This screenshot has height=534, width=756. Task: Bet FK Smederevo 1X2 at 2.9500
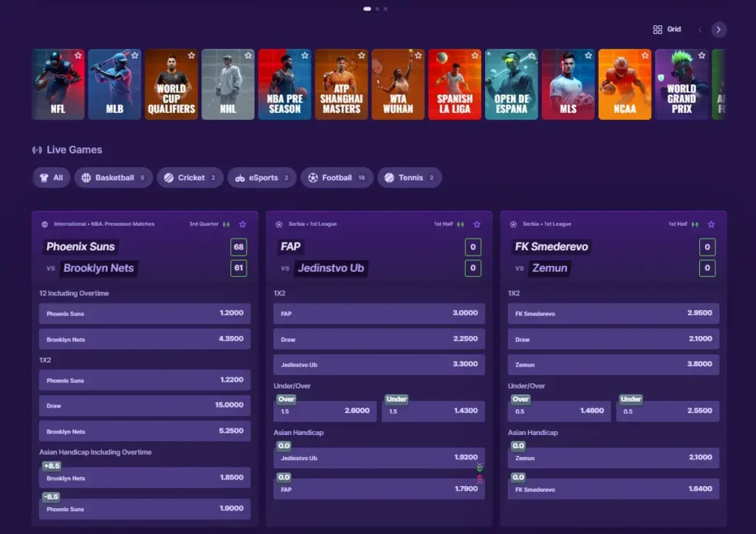pos(614,314)
